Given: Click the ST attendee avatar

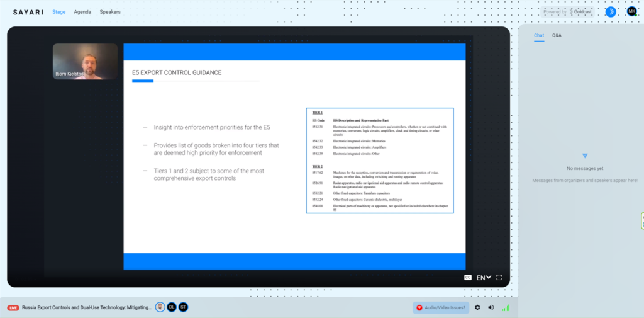Looking at the screenshot, I should (183, 307).
